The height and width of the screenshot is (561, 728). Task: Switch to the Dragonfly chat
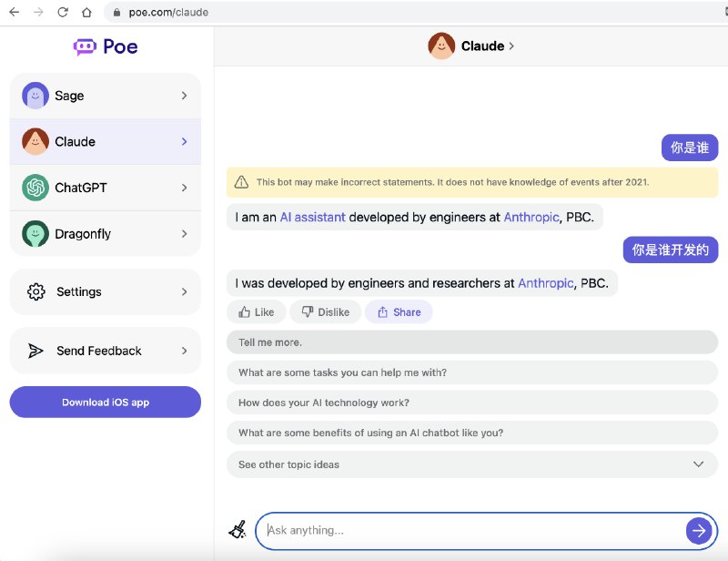click(106, 234)
